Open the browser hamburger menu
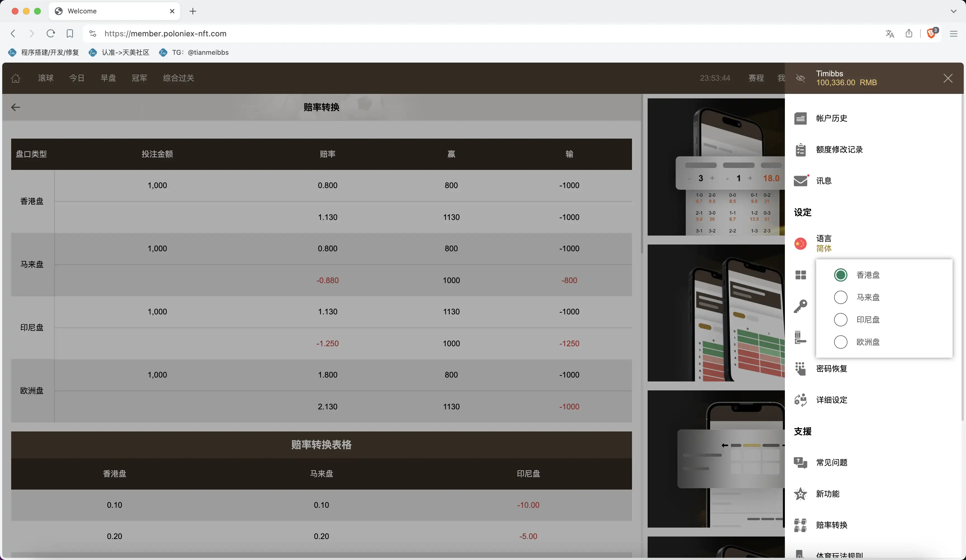This screenshot has height=560, width=966. (x=954, y=34)
